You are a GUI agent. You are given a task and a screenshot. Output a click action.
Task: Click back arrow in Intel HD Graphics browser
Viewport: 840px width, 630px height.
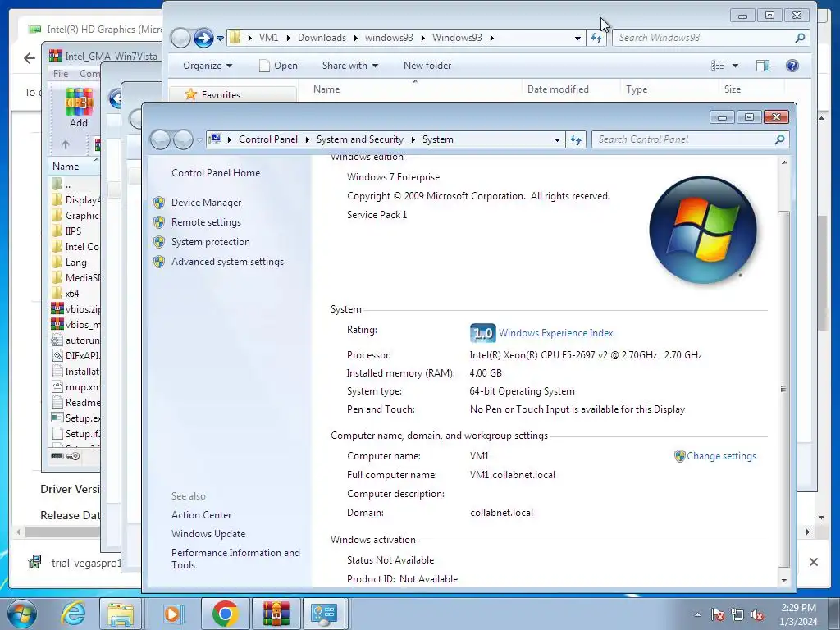click(x=30, y=58)
